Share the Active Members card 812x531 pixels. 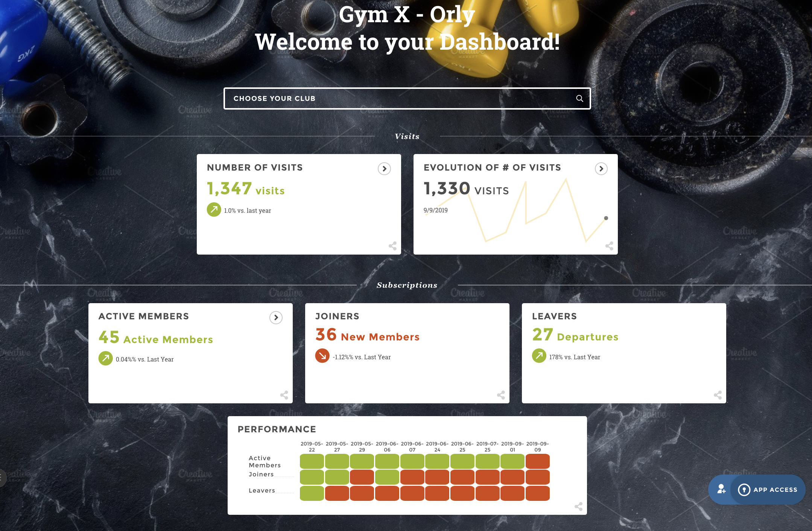284,395
